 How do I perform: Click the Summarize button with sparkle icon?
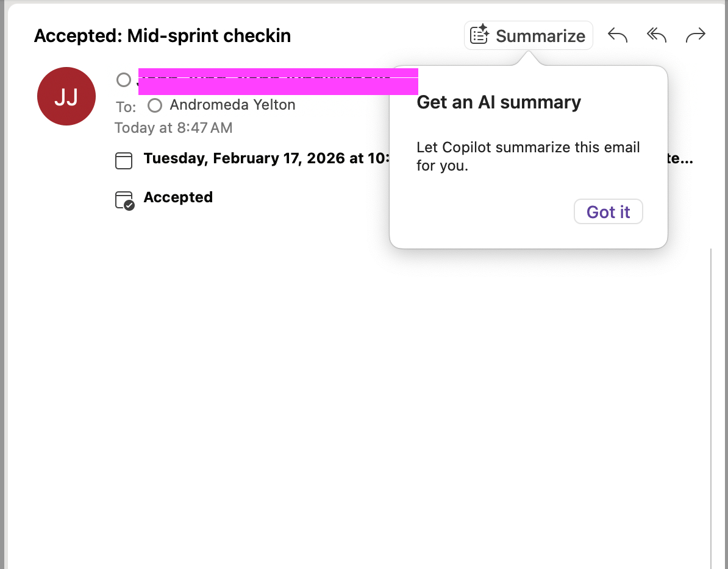click(x=528, y=36)
